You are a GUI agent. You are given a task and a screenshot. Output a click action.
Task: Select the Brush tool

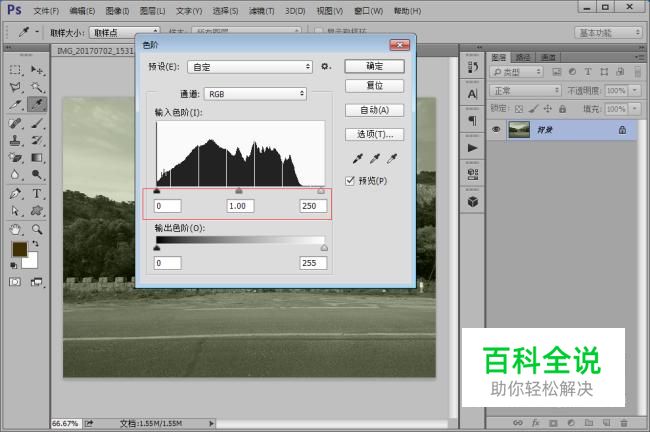[x=37, y=123]
